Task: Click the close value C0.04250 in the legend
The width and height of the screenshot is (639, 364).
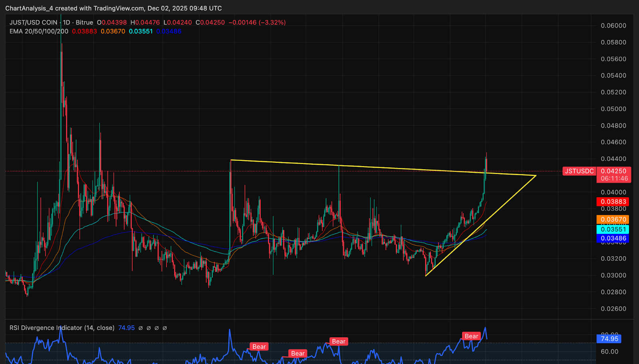Action: [210, 22]
